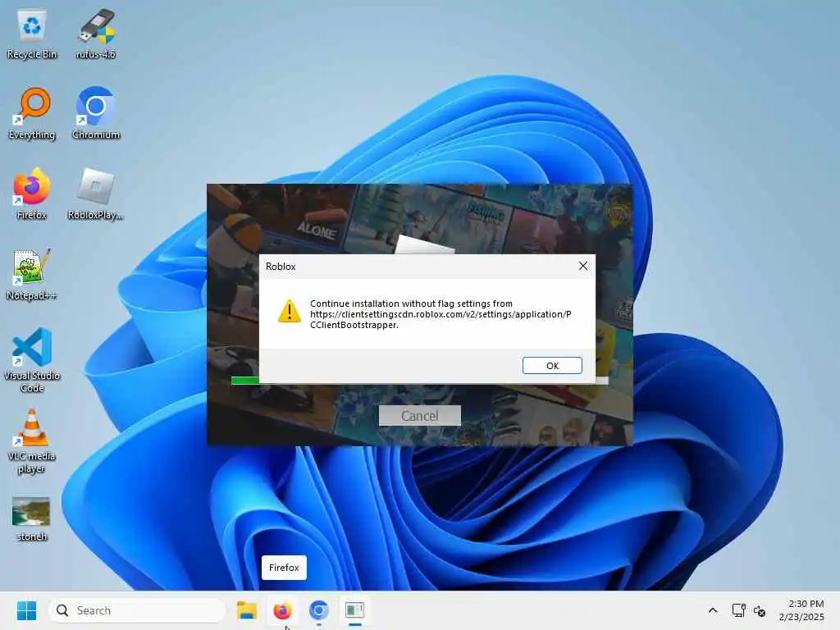Open File Explorer from the taskbar
This screenshot has height=630, width=840.
247,610
